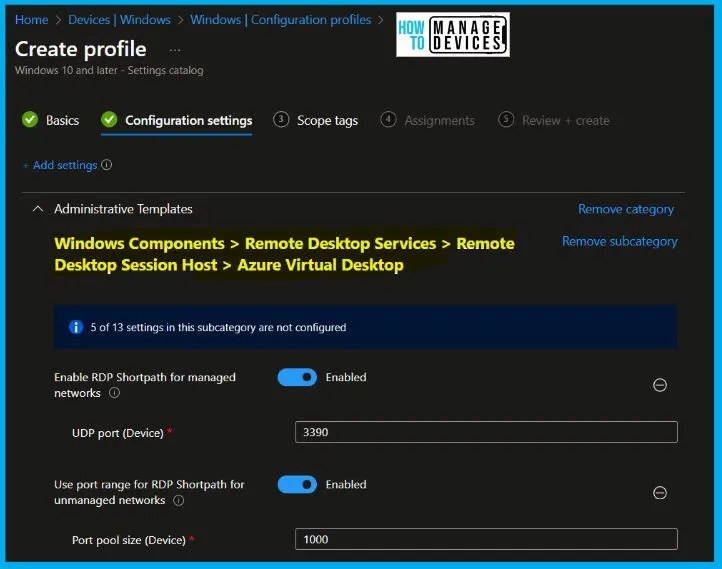Click the Home breadcrumb link
Viewport: 722px width, 569px height.
[x=31, y=20]
